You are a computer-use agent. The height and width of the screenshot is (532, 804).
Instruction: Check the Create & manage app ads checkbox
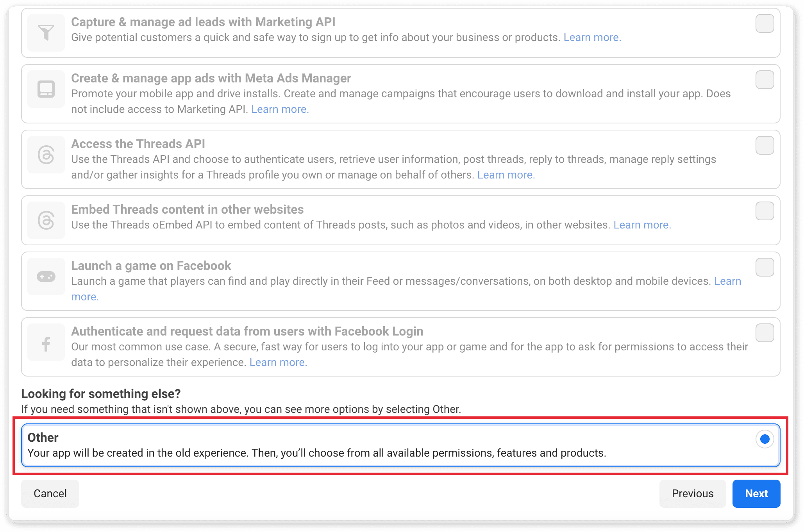pos(765,80)
